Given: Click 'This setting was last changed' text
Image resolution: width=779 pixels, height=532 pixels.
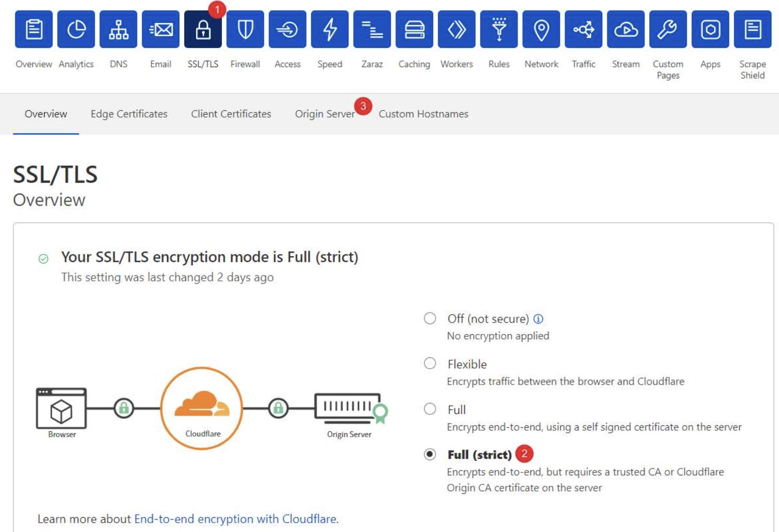Looking at the screenshot, I should pos(167,277).
